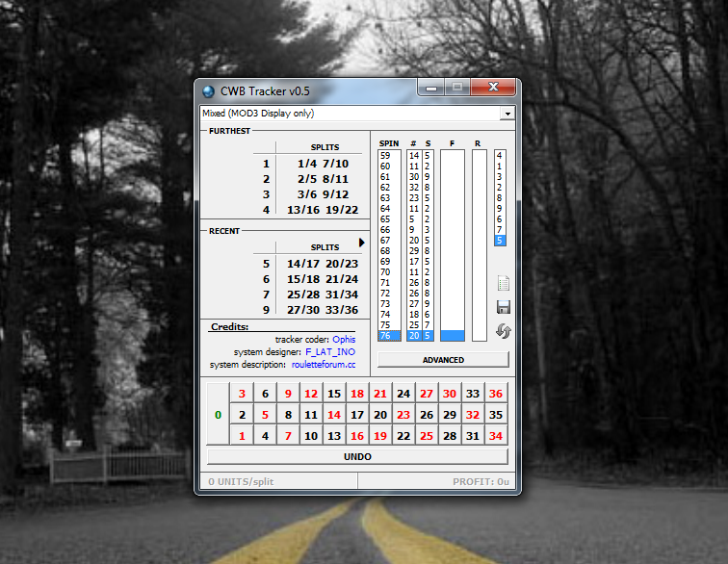
Task: Click black number 6 on the board
Action: tap(265, 394)
